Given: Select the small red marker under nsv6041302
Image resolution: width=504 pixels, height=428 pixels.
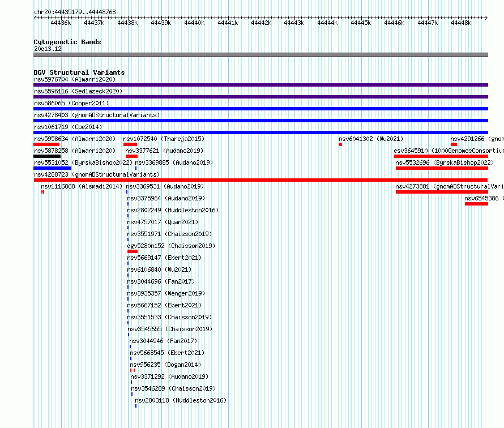Looking at the screenshot, I should [340, 144].
